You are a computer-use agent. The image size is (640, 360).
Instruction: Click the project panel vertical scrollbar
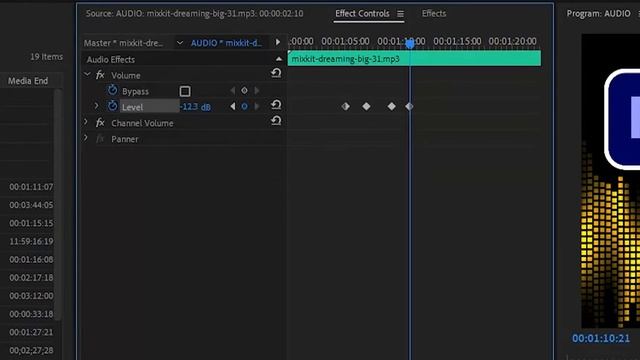pos(58,204)
